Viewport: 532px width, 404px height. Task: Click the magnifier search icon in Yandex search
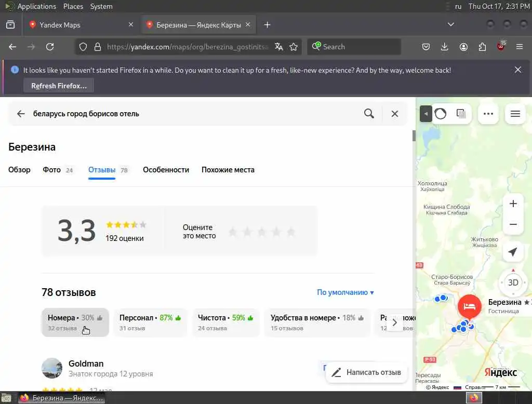click(x=369, y=114)
